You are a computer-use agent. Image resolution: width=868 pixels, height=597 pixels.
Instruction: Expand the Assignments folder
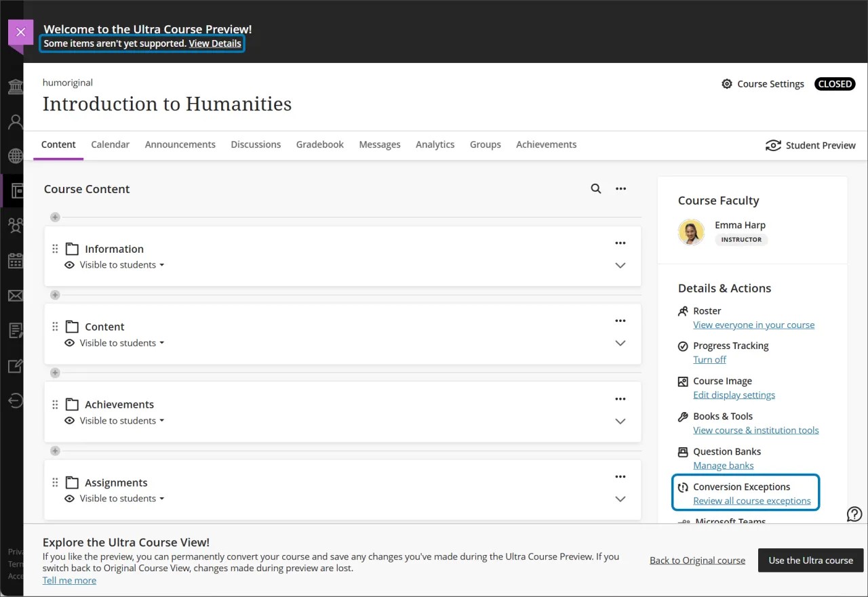[620, 499]
